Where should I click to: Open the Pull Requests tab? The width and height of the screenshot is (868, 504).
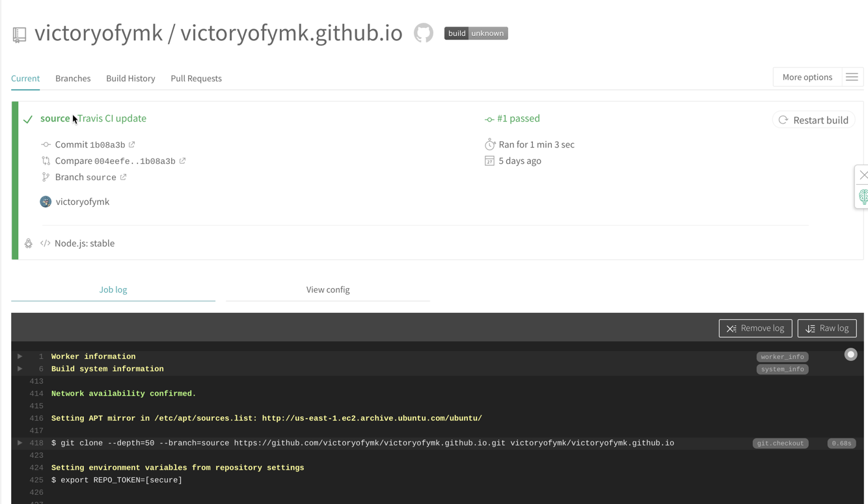click(196, 78)
